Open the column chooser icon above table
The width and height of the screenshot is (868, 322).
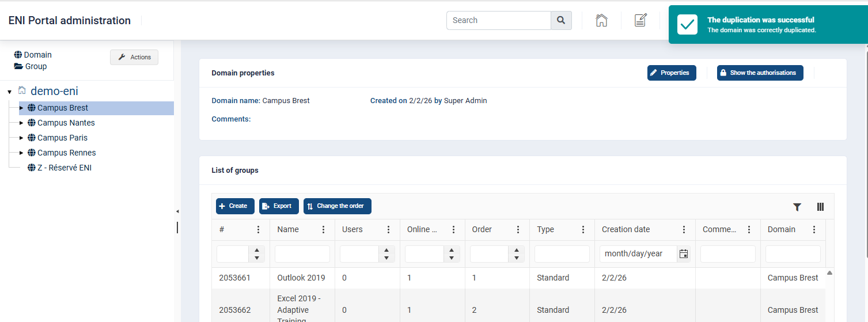click(820, 207)
